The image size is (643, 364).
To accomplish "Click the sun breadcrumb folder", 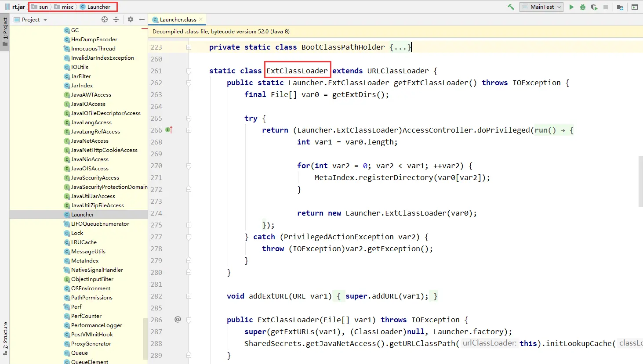I will click(x=40, y=7).
